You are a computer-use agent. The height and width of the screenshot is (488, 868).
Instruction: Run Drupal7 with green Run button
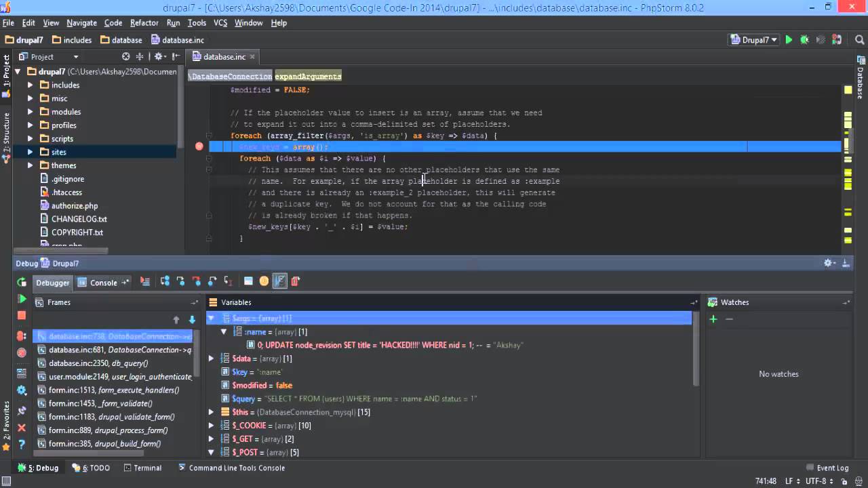pyautogui.click(x=789, y=40)
